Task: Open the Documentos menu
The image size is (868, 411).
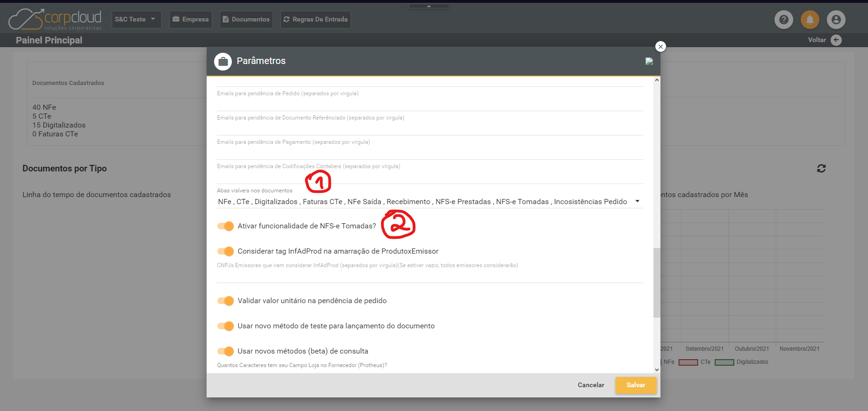Action: 246,20
